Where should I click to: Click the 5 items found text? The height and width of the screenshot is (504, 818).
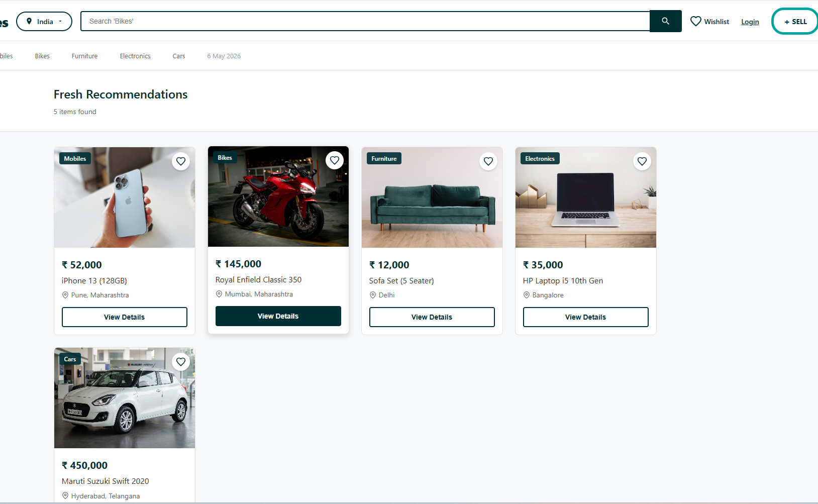pyautogui.click(x=75, y=112)
